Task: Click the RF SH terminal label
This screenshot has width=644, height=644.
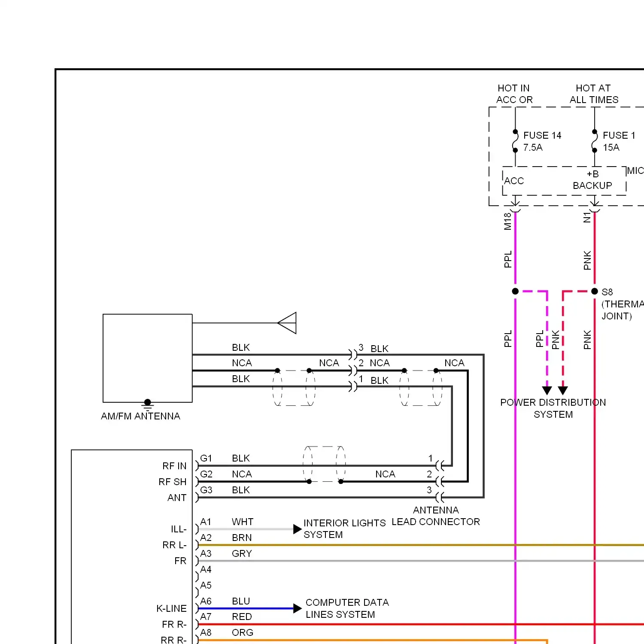Action: [173, 482]
